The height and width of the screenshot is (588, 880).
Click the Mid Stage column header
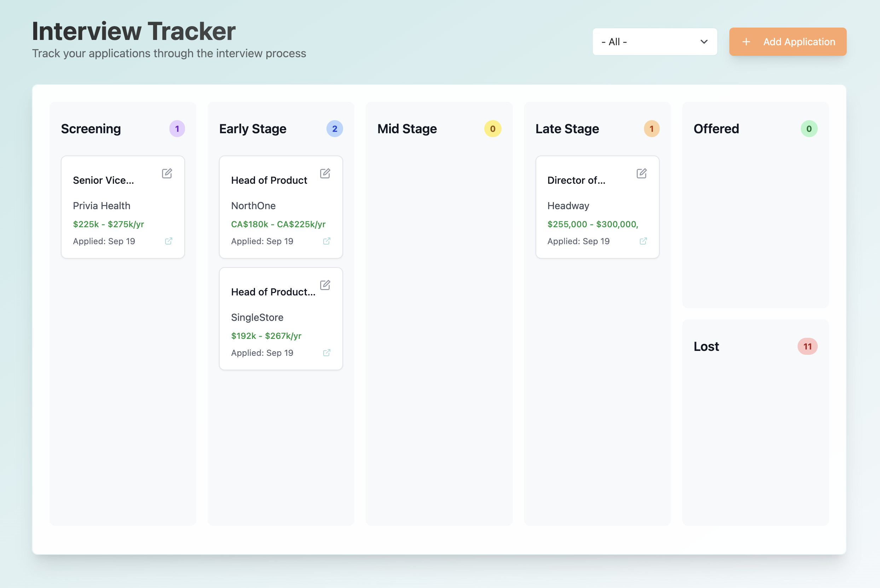click(407, 129)
